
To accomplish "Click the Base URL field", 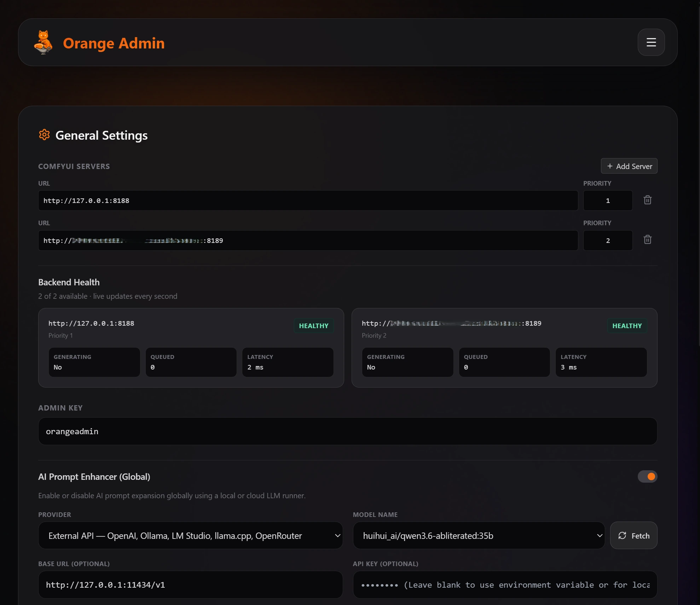I will [x=190, y=584].
